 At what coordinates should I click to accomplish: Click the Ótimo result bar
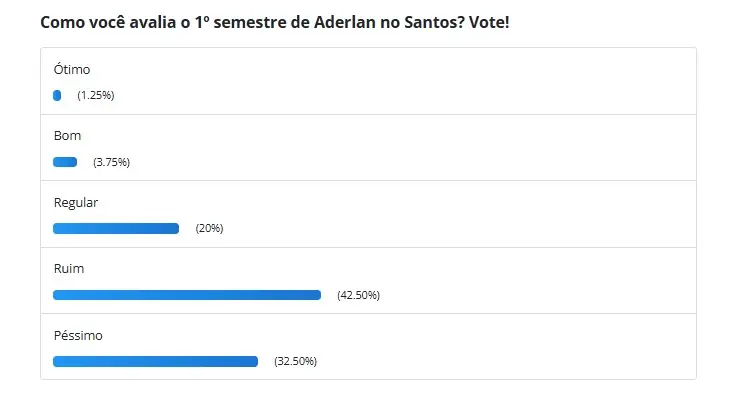tap(57, 96)
